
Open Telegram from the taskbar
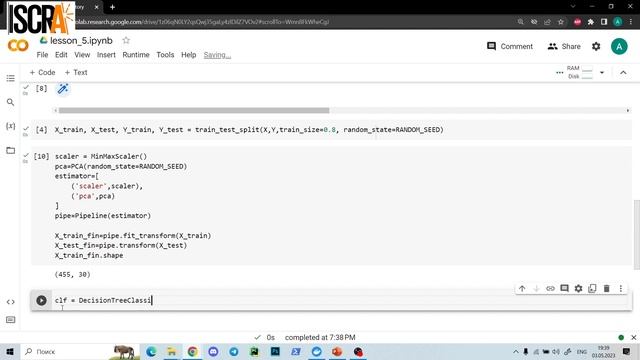(234, 351)
